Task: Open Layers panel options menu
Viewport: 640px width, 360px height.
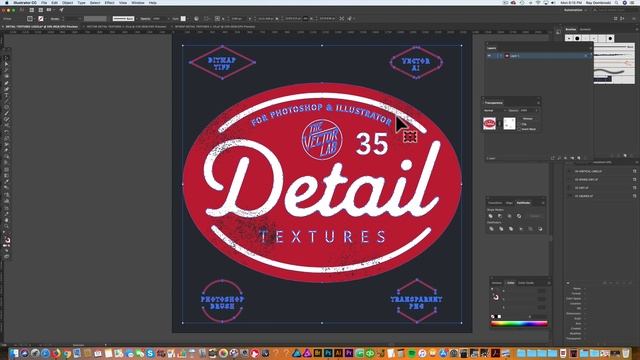Action: click(x=590, y=48)
